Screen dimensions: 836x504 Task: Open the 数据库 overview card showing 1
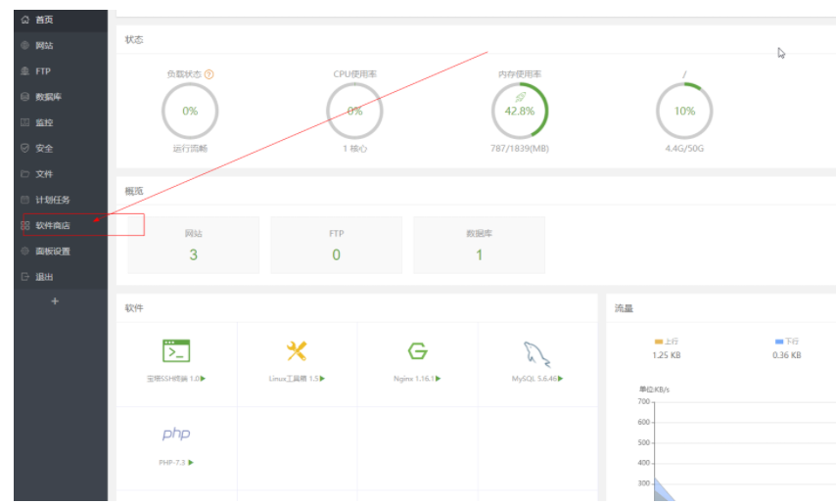pyautogui.click(x=479, y=246)
